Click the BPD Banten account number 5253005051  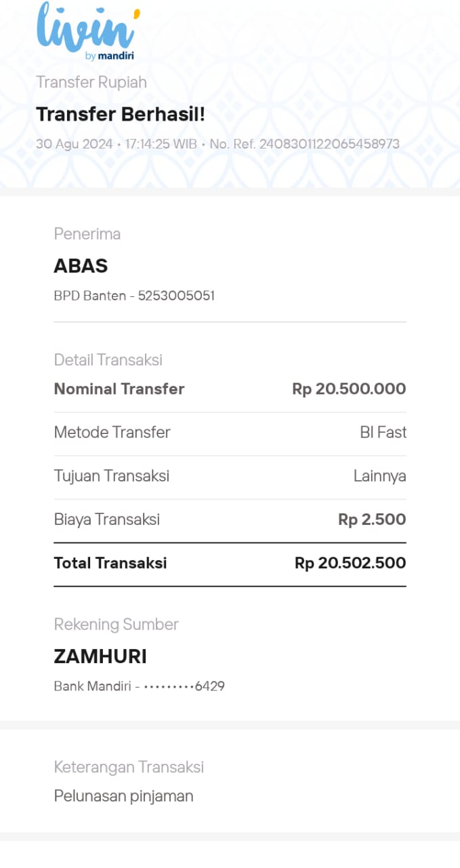[176, 296]
